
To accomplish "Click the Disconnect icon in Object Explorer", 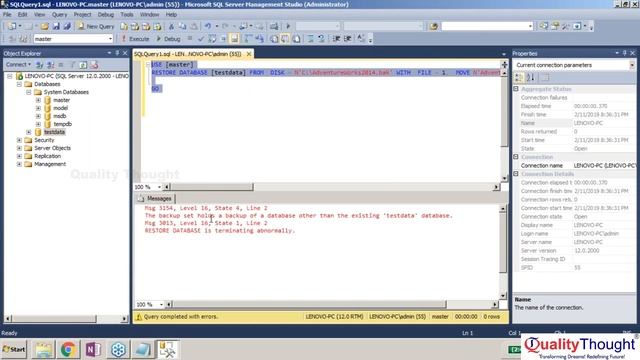I will [51, 64].
